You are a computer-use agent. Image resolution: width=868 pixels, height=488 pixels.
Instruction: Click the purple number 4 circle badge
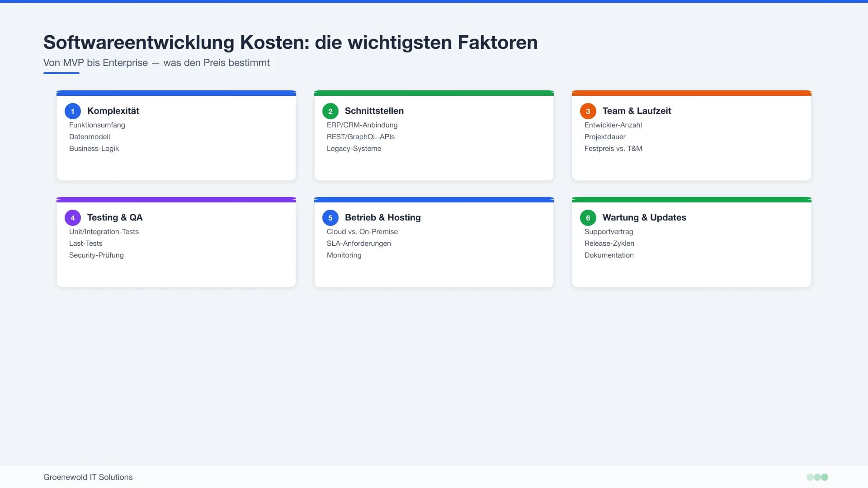[x=73, y=218]
